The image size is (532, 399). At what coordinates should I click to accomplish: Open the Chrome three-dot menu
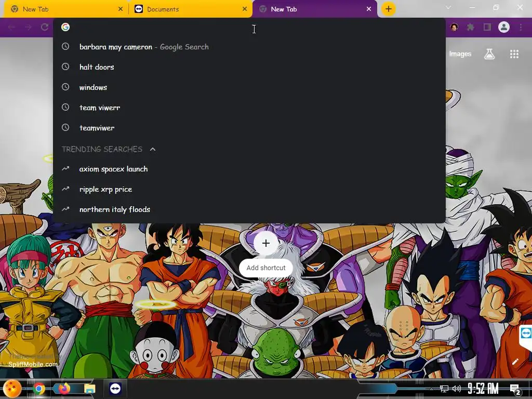point(521,27)
